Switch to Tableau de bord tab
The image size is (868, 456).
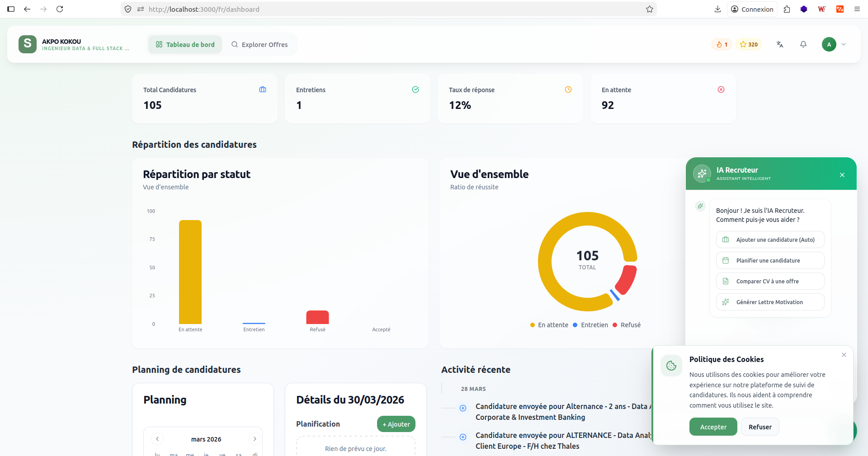tap(185, 44)
